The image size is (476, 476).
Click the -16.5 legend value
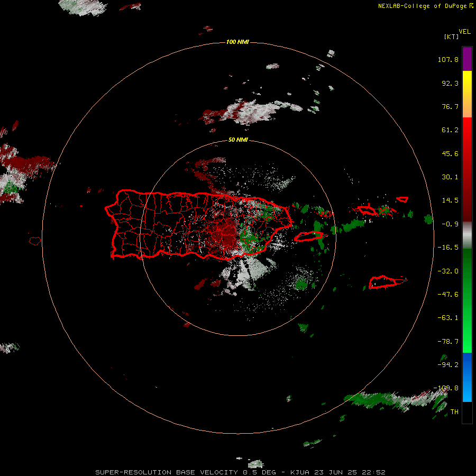coord(448,248)
